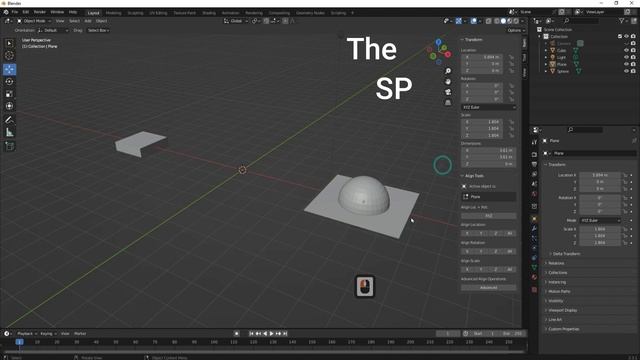Select the Annotate pencil tool

9,120
